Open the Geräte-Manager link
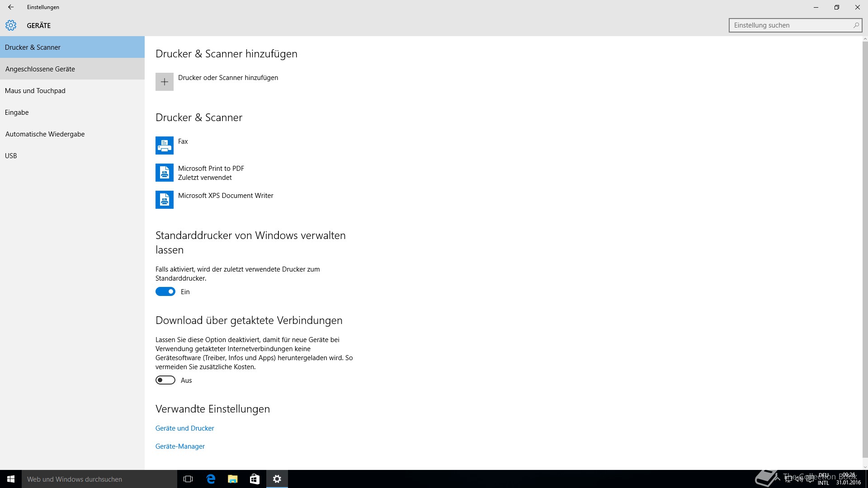Image resolution: width=868 pixels, height=488 pixels. (180, 446)
